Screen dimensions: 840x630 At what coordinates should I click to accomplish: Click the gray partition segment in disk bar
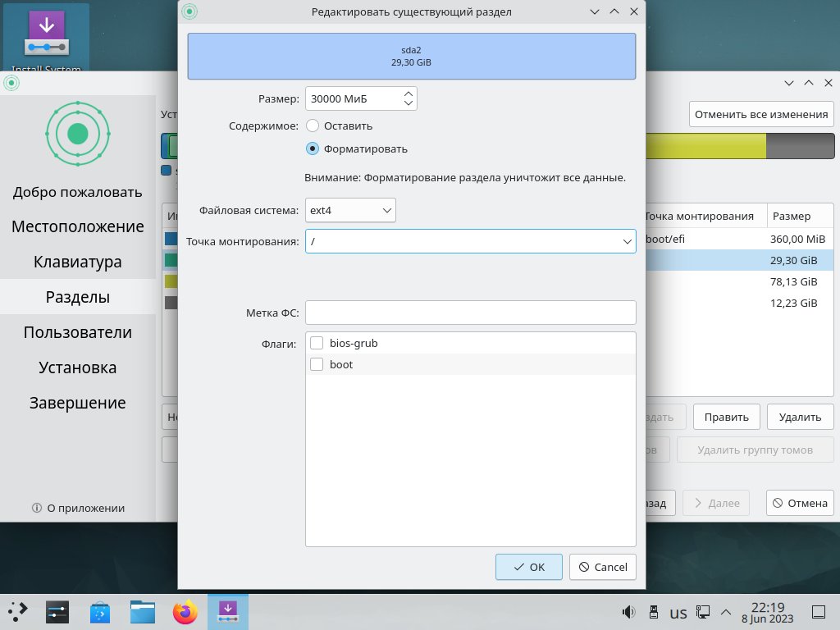(800, 146)
